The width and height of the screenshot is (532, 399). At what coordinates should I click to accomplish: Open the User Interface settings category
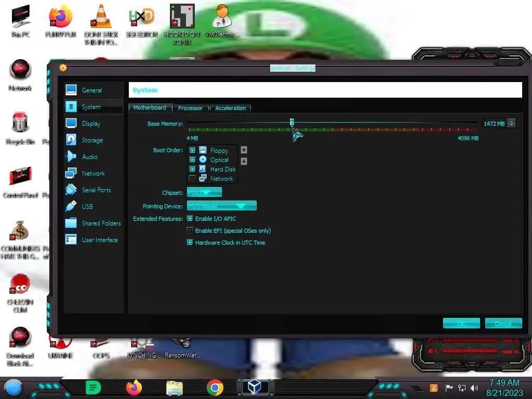94,240
